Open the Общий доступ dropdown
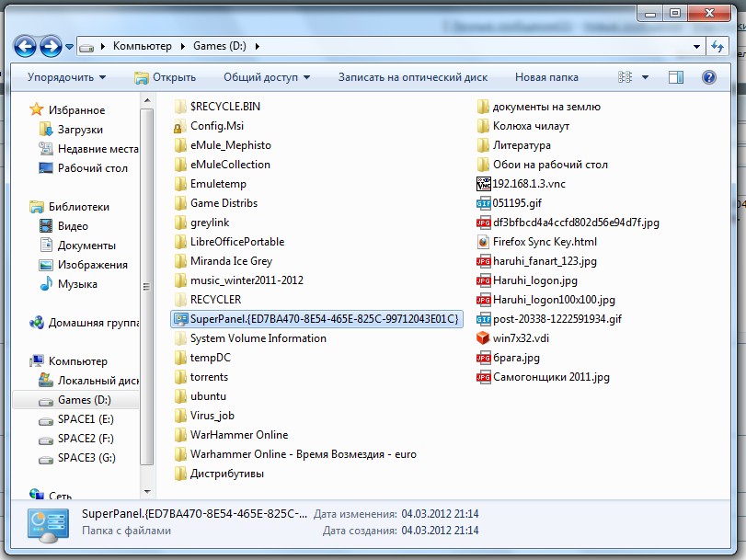Viewport: 746px width, 560px height. click(x=267, y=77)
